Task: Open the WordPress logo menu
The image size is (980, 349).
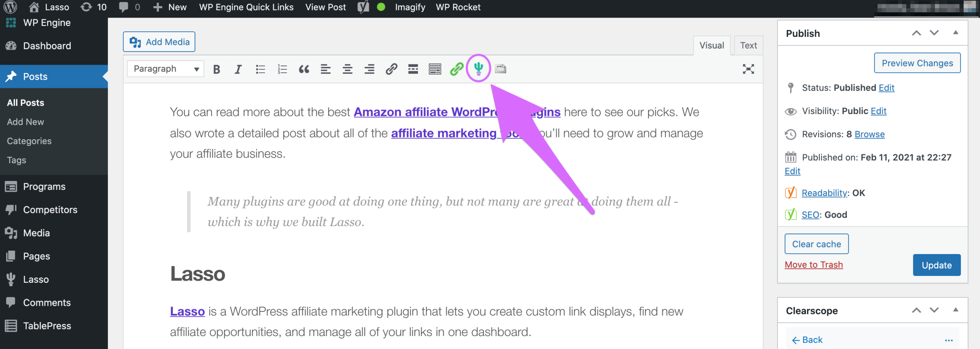Action: click(10, 7)
